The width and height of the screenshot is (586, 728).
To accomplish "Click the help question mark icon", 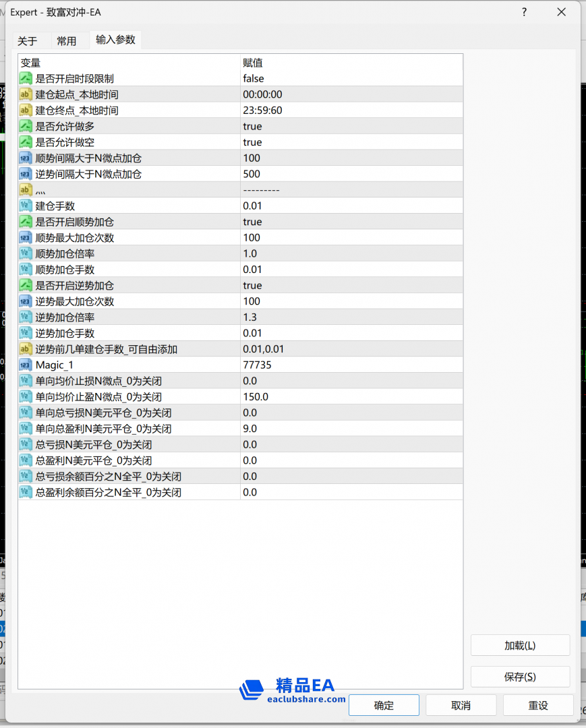I will click(524, 12).
